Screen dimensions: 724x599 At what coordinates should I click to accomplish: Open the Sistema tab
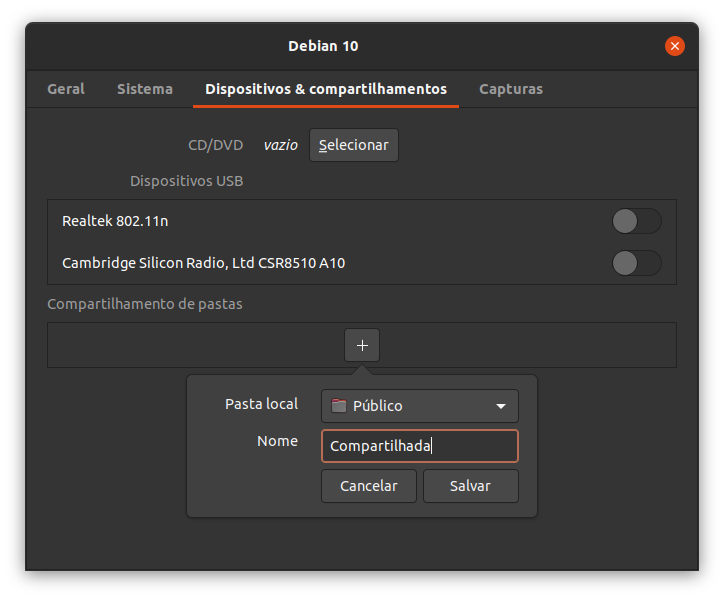click(145, 89)
